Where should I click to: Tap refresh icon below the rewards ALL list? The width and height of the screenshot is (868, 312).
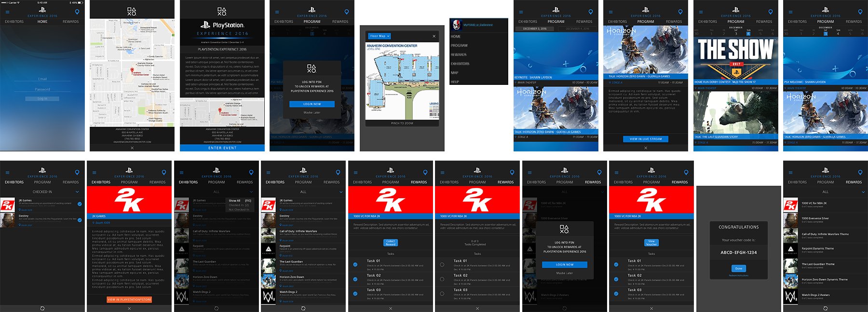[826, 308]
